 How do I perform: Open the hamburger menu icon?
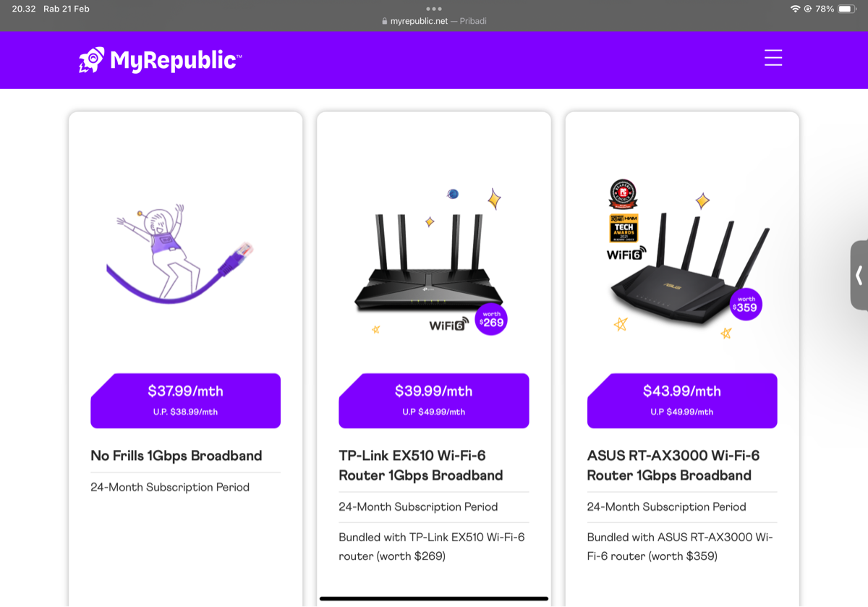[x=773, y=58]
